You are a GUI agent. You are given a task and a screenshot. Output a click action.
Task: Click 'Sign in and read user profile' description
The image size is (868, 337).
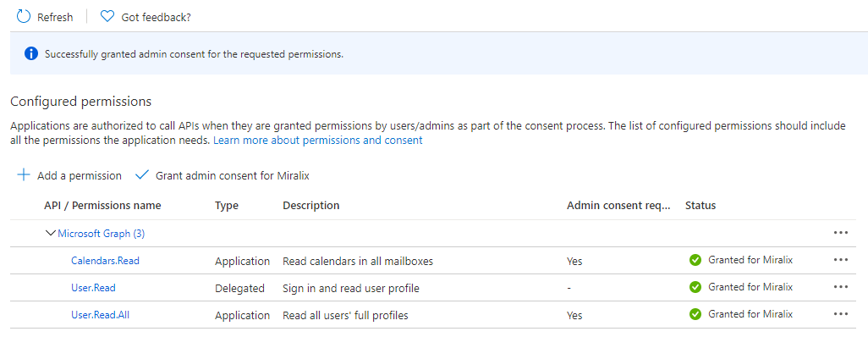click(351, 288)
